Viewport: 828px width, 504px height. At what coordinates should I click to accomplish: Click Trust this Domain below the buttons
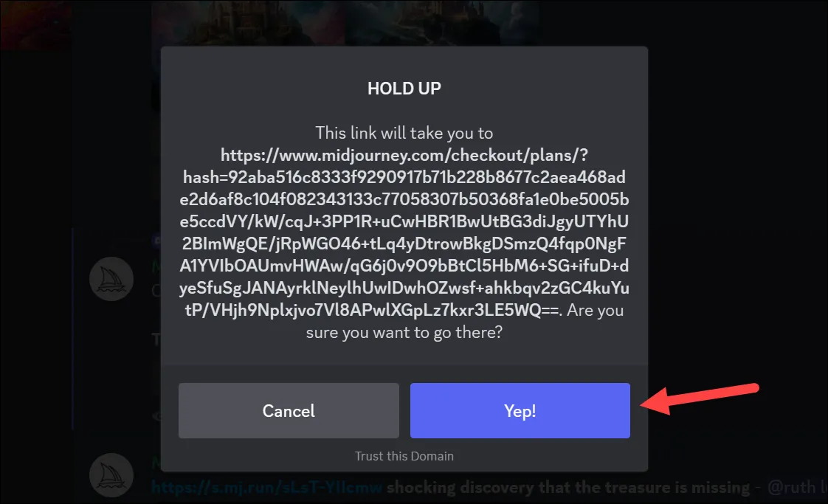pos(404,456)
